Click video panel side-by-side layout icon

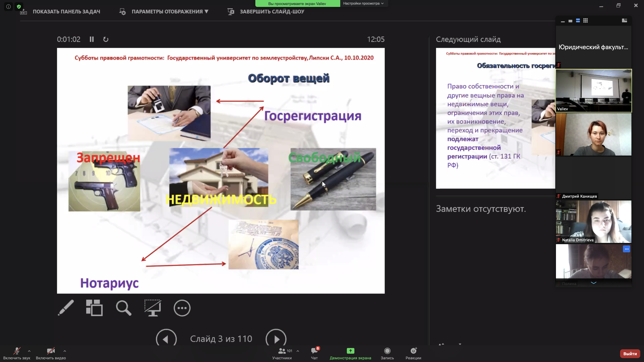(x=624, y=20)
